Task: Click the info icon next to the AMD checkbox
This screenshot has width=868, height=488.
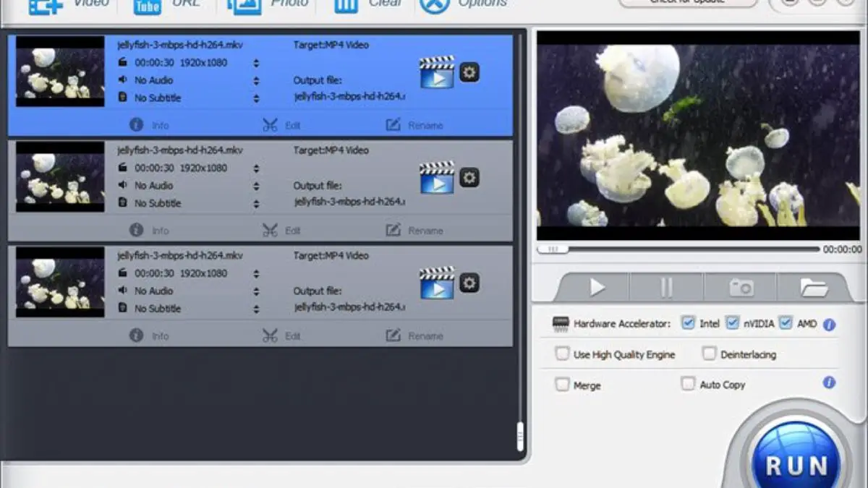Action: click(830, 325)
